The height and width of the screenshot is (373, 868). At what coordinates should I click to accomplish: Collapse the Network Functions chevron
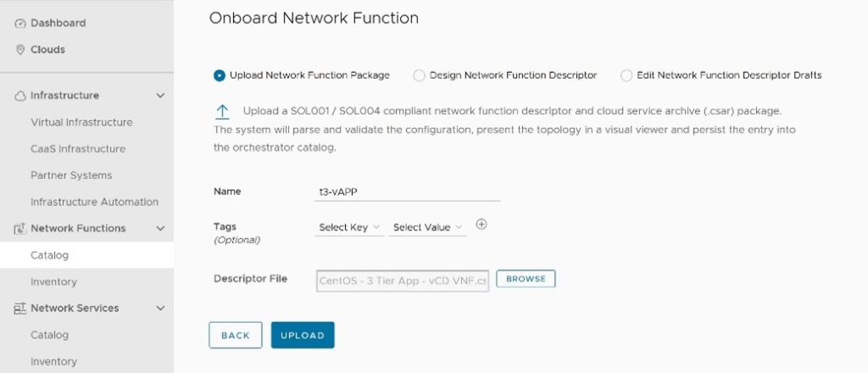160,229
